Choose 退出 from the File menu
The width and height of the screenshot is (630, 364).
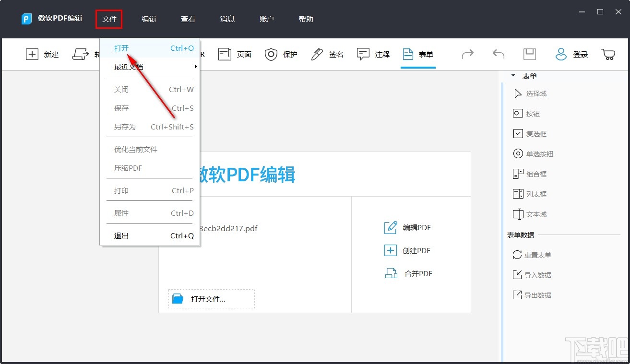pyautogui.click(x=150, y=236)
